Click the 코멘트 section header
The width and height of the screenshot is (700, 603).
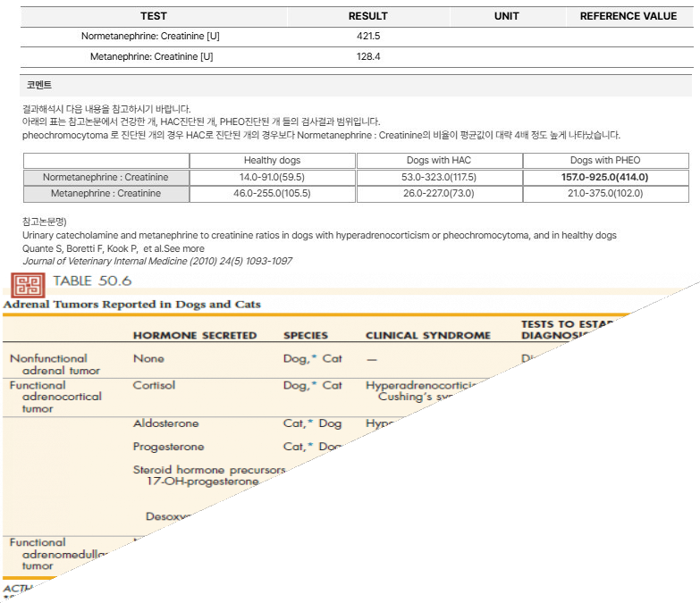39,85
